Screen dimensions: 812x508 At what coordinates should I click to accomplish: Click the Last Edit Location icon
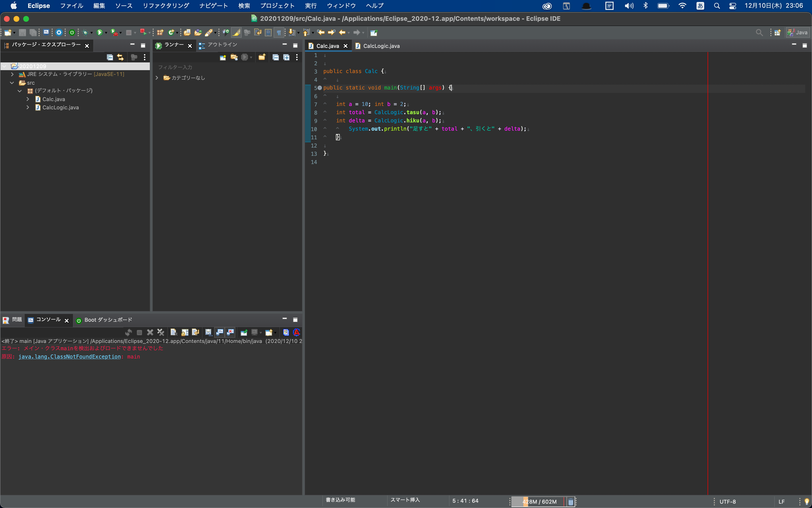[321, 33]
